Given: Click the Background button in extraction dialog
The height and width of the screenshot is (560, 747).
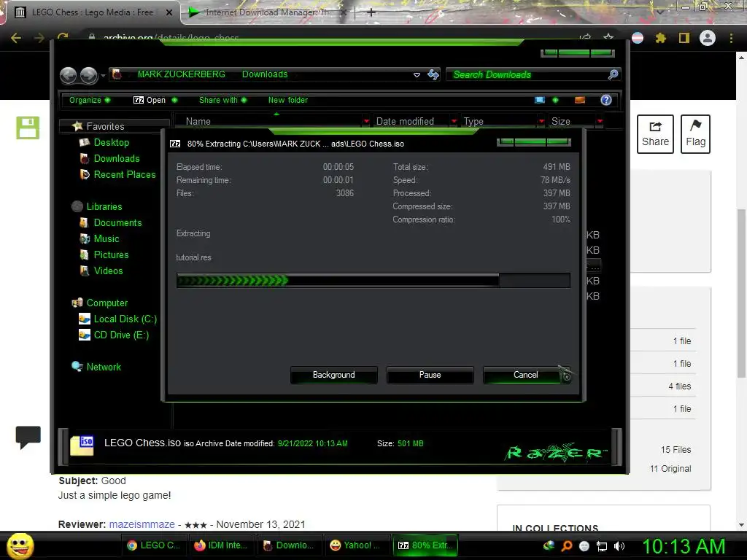Looking at the screenshot, I should point(333,375).
